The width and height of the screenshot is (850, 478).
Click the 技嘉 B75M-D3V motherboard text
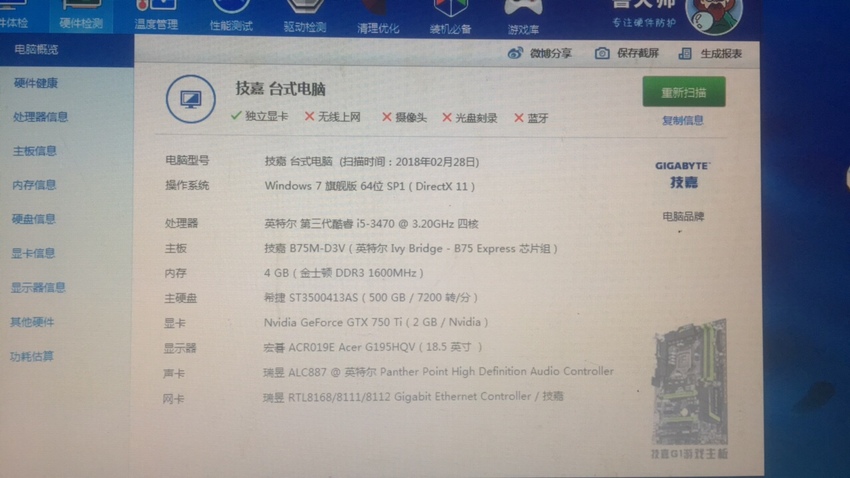pos(411,248)
